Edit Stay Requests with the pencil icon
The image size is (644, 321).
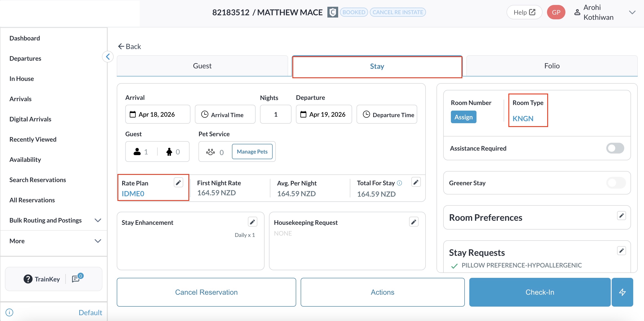(621, 251)
